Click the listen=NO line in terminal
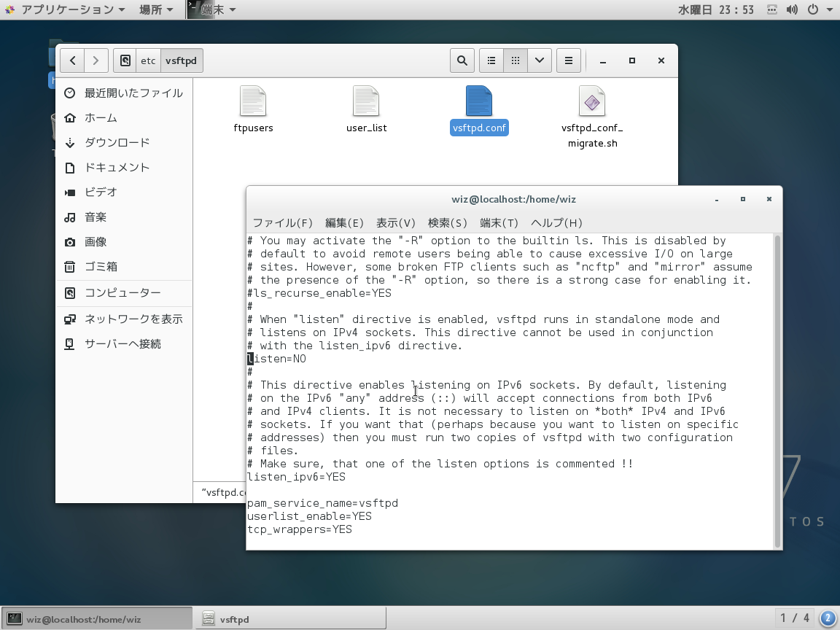840x630 pixels. pos(276,359)
